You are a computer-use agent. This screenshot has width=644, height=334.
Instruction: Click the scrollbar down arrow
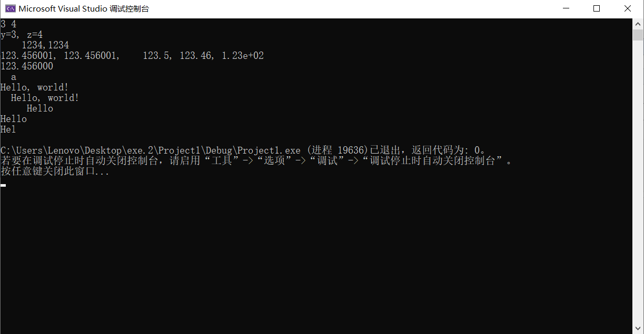tap(638, 329)
